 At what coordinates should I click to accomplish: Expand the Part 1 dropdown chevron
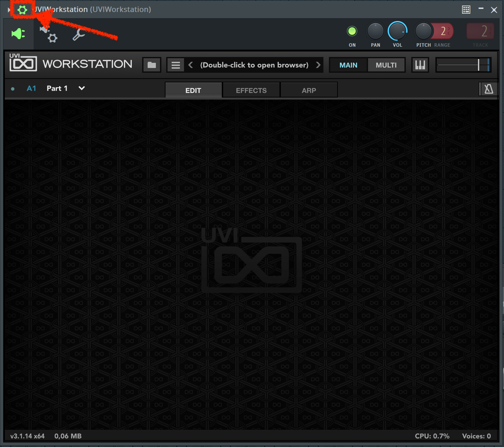point(81,88)
